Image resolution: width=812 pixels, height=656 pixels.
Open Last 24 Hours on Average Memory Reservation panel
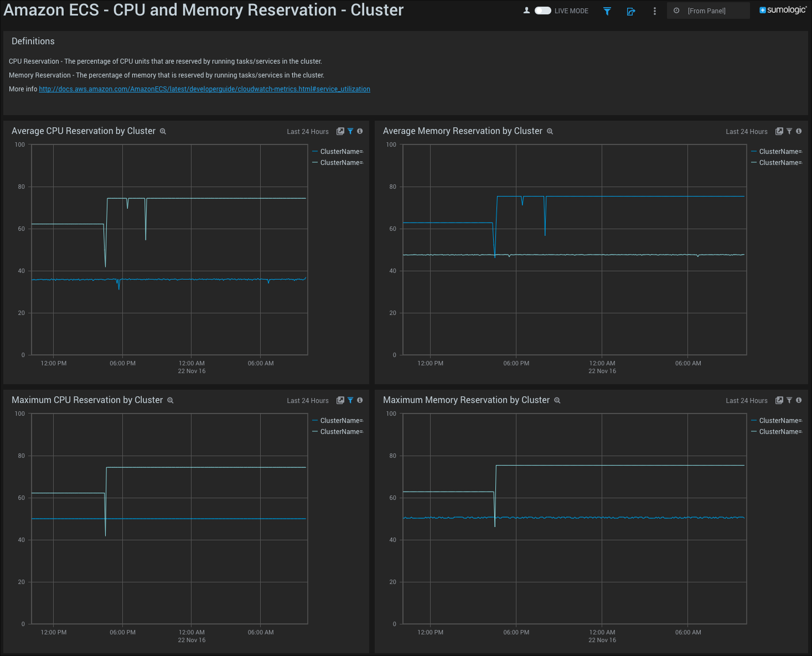point(746,131)
